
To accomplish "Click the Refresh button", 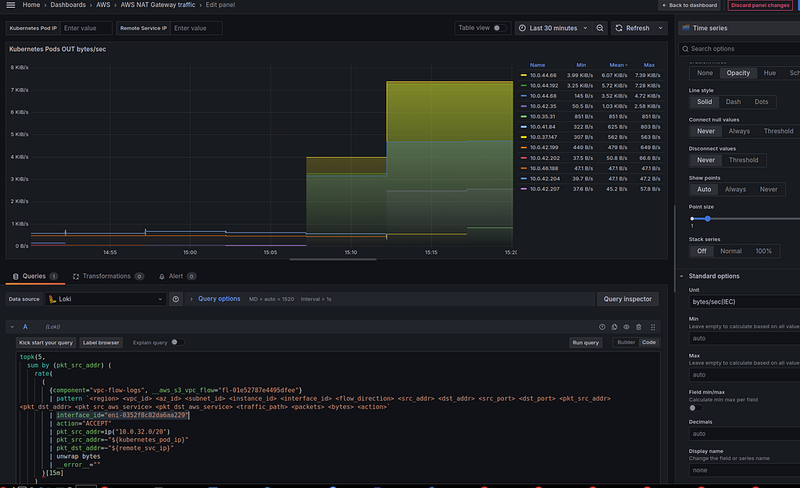I will pos(632,28).
